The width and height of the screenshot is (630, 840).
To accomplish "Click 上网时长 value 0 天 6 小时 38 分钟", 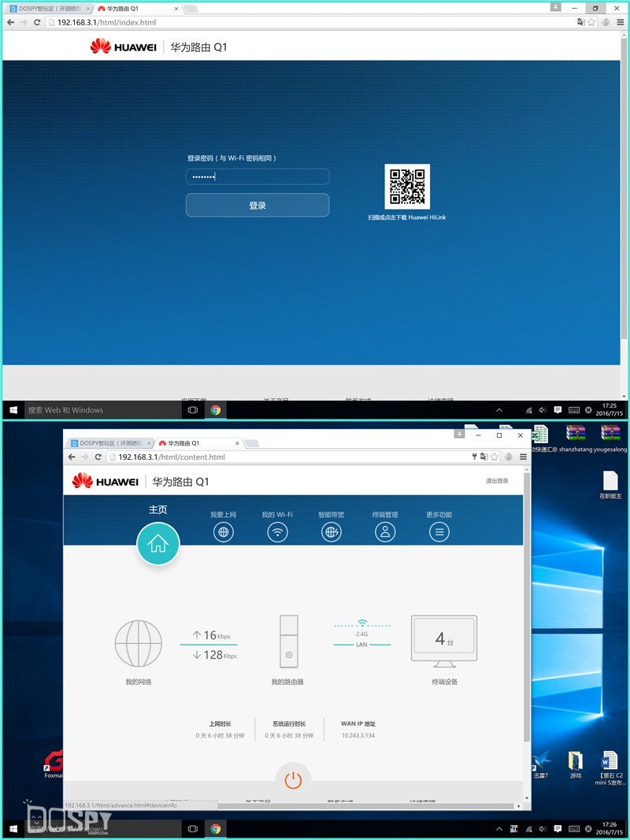I will (220, 735).
